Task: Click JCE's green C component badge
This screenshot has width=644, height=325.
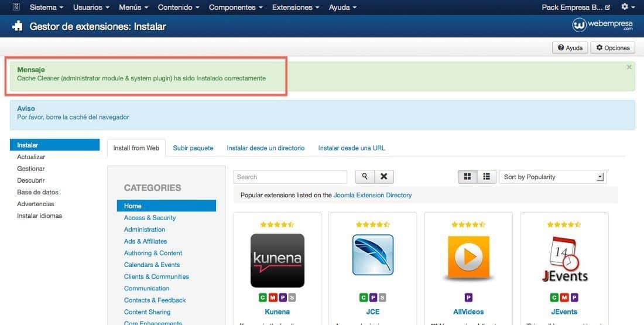Action: 363,297
